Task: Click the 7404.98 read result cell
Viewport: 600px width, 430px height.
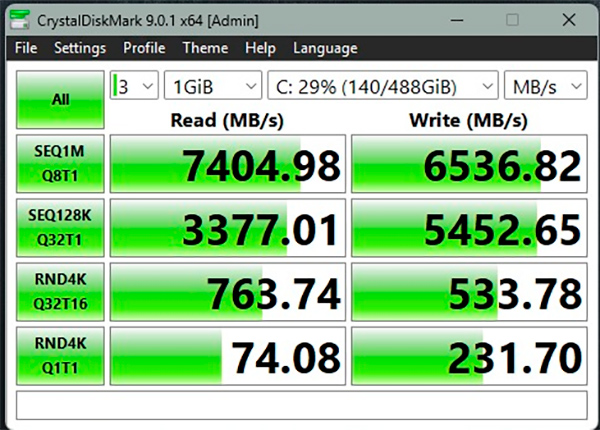Action: (227, 163)
